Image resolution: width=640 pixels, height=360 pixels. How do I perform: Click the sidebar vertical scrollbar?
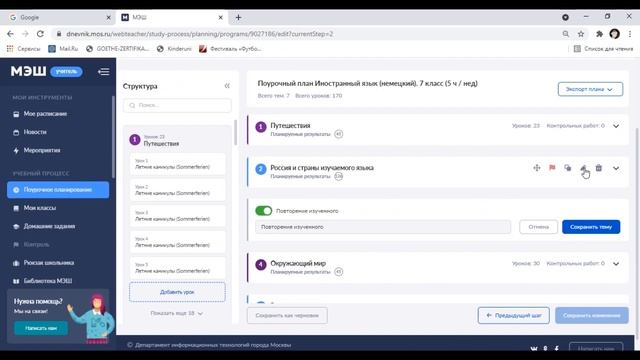(113, 137)
